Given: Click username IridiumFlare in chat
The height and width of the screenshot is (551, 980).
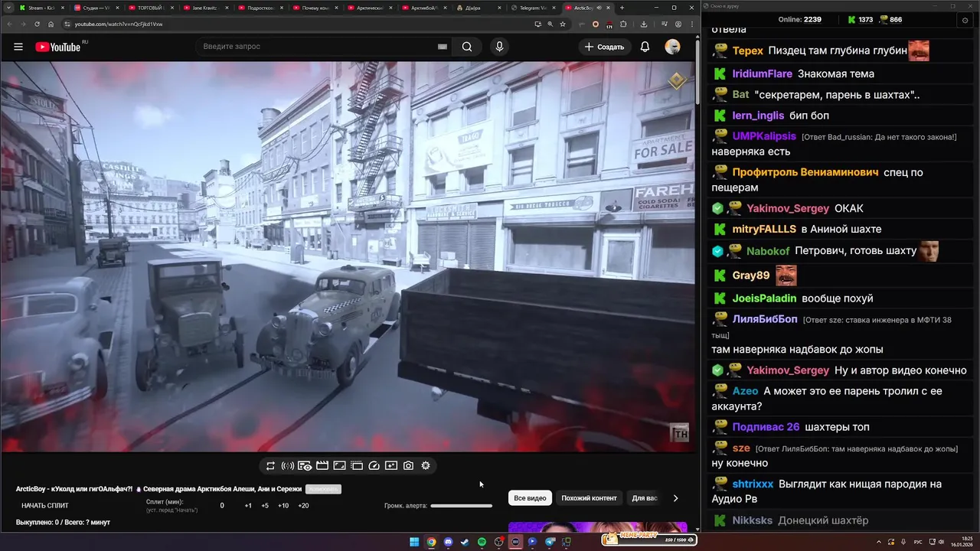Looking at the screenshot, I should click(762, 74).
